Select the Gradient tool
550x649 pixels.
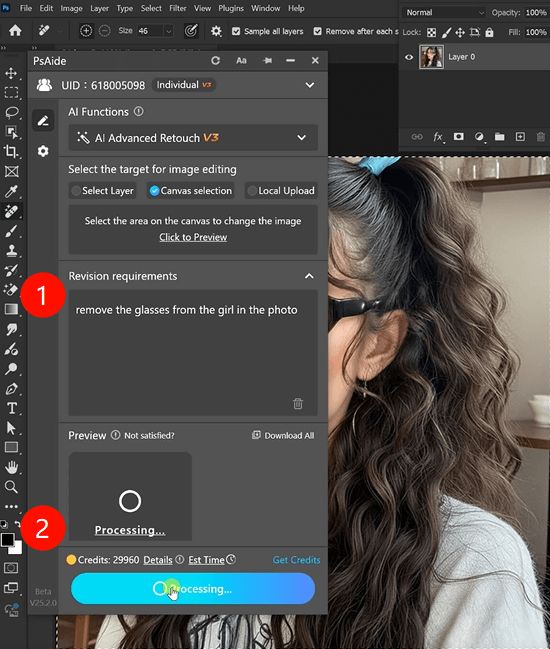[x=11, y=310]
